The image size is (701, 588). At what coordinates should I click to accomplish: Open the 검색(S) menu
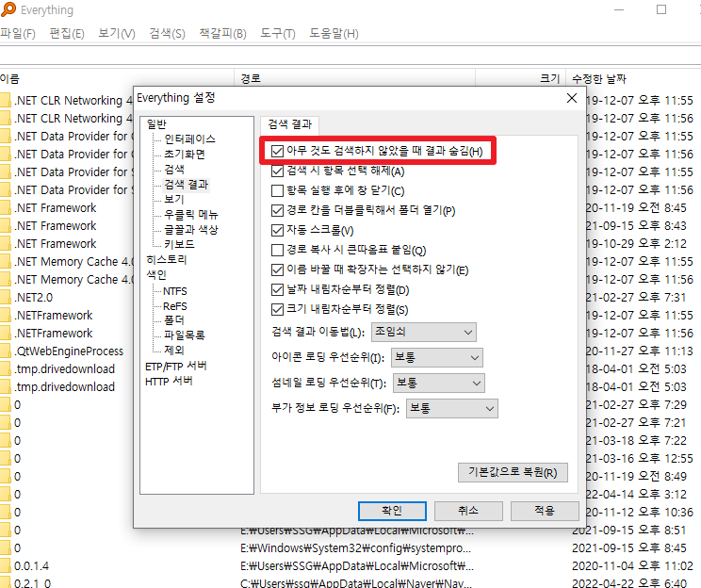tap(167, 34)
